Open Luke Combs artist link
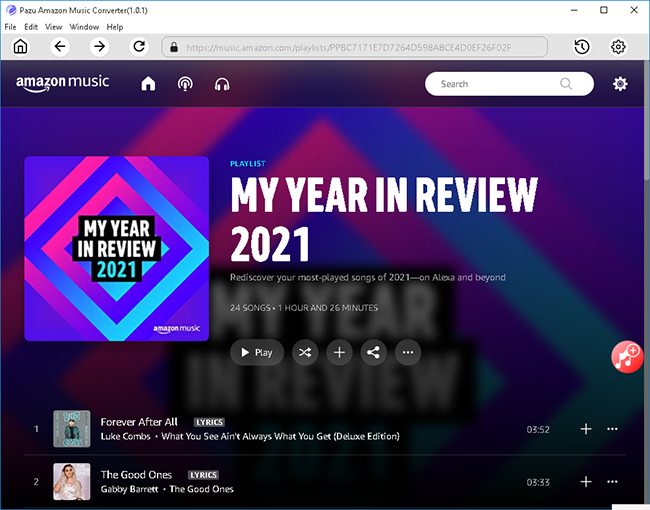The image size is (650, 510). (125, 436)
